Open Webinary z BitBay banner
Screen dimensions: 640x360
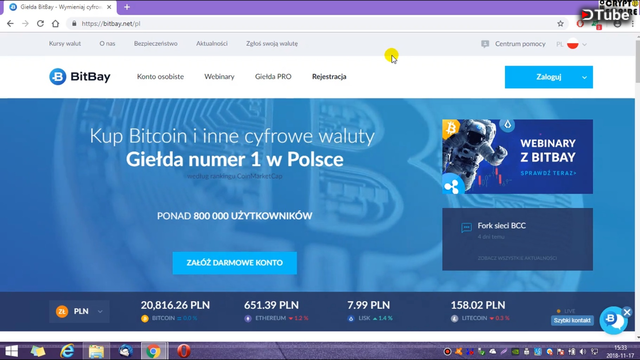(518, 157)
